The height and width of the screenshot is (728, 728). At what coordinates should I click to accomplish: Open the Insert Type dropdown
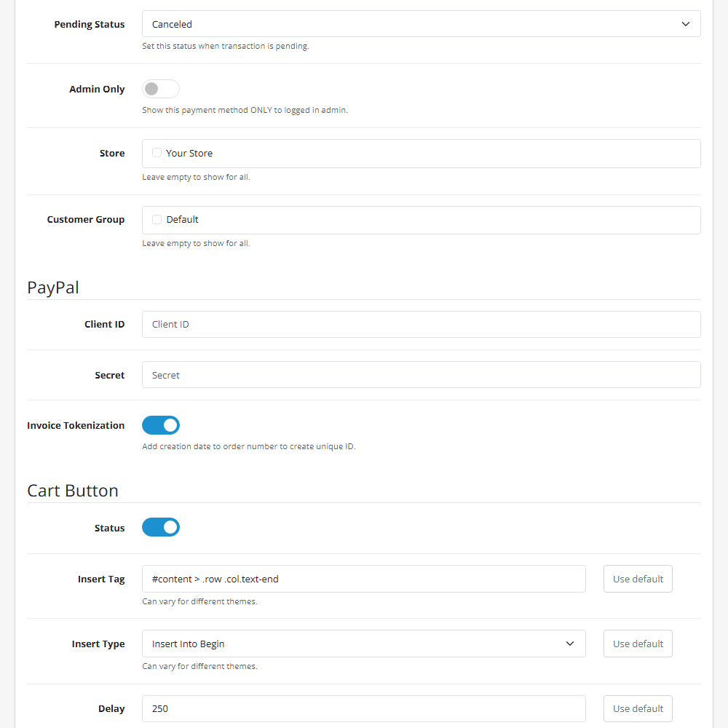click(363, 644)
